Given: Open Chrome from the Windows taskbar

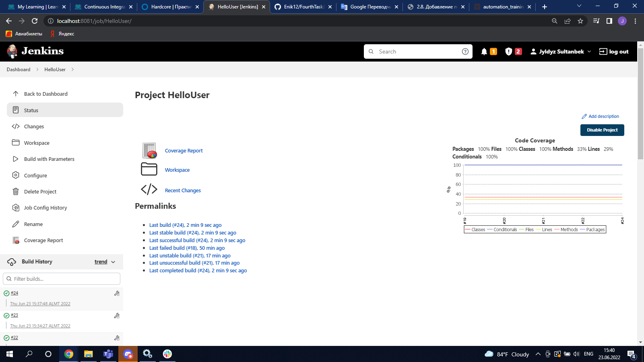Looking at the screenshot, I should coord(69,354).
